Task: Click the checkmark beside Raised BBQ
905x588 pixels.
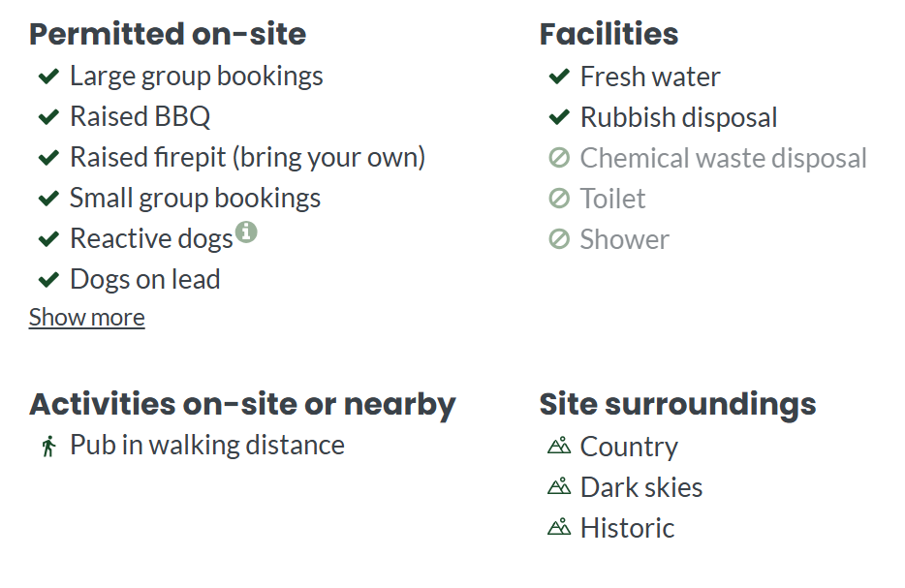Action: click(x=48, y=117)
